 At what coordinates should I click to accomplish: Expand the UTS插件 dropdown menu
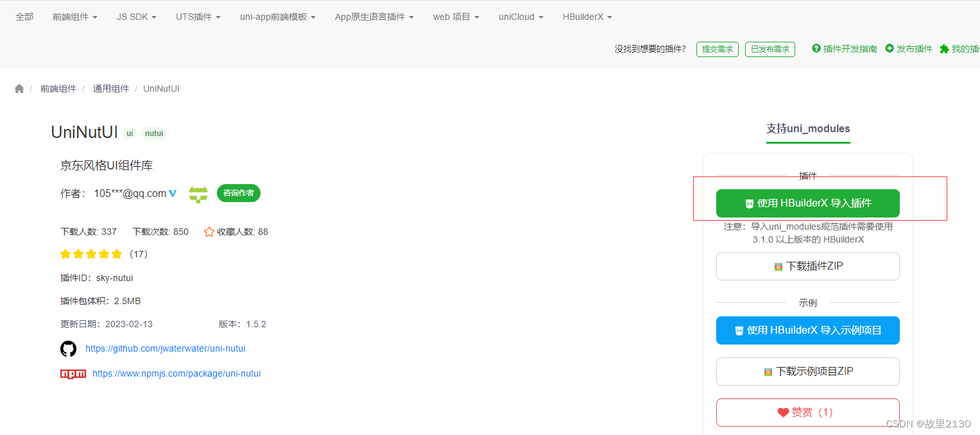coord(198,17)
